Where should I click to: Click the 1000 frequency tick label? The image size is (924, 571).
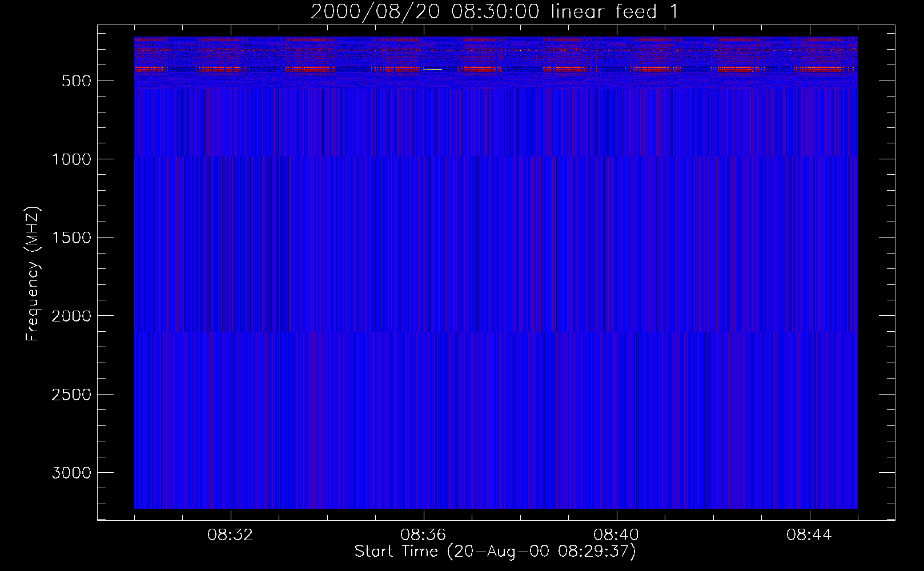click(x=71, y=159)
